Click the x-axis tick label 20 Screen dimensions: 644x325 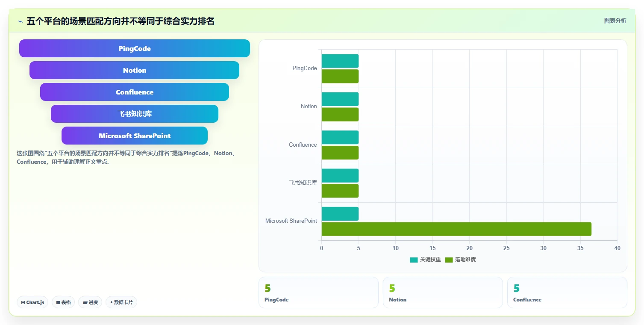[469, 248]
